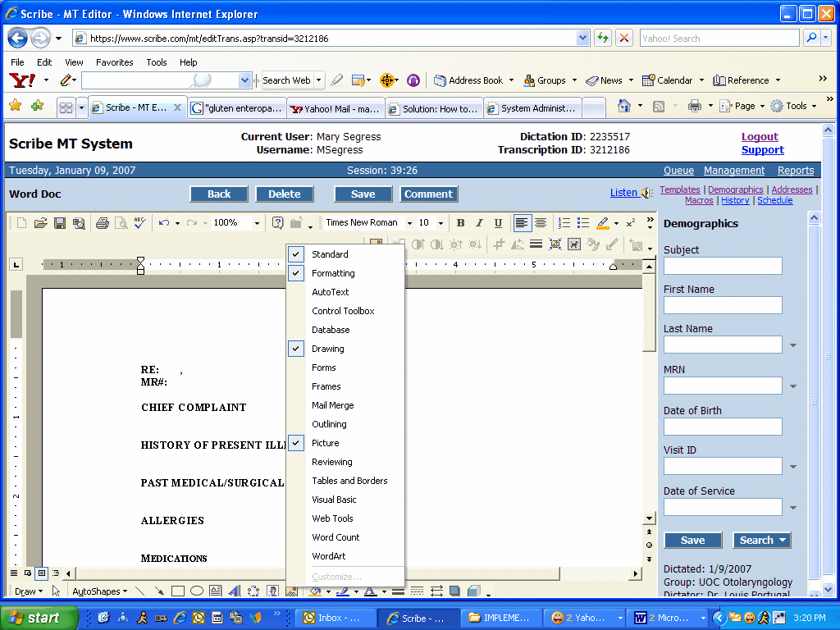Click the Open folder icon in Word toolbar

pyautogui.click(x=41, y=223)
